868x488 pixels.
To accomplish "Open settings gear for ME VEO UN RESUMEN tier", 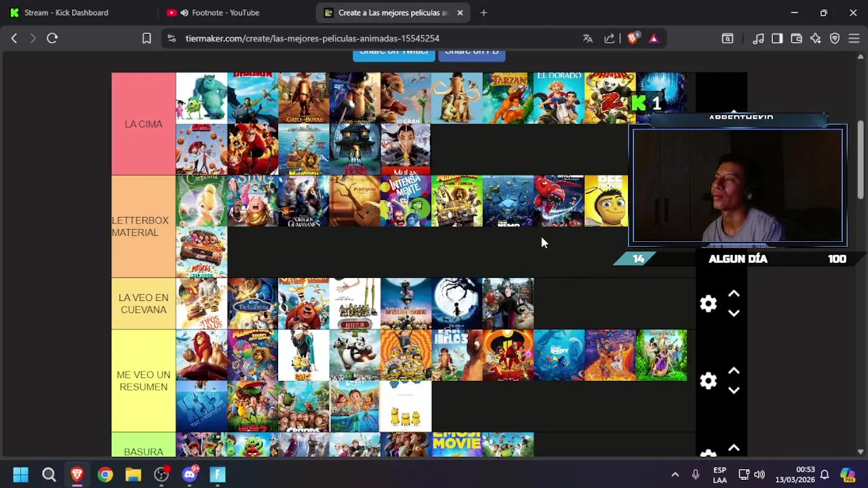I will click(x=708, y=381).
